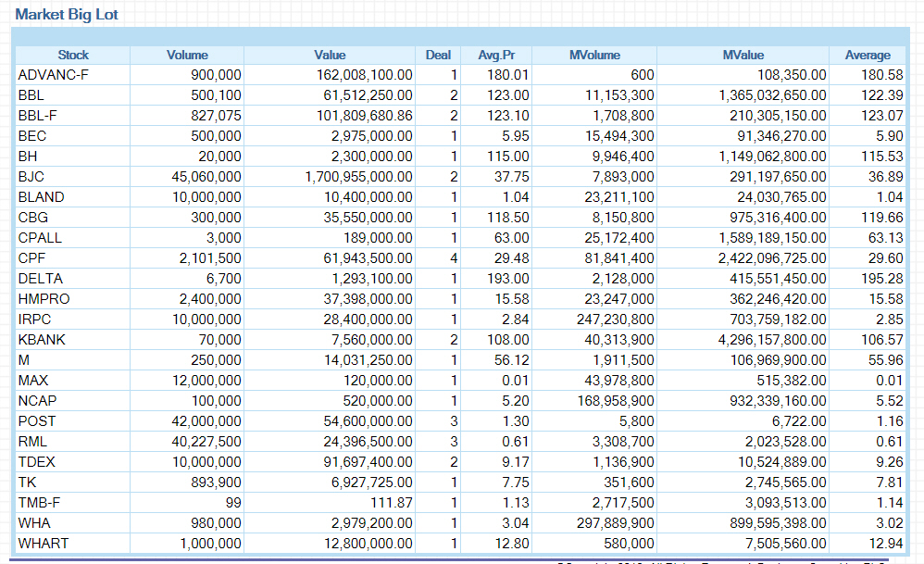Click the Avg.Pr column header
Viewport: 924px width, 564px height.
tap(496, 55)
